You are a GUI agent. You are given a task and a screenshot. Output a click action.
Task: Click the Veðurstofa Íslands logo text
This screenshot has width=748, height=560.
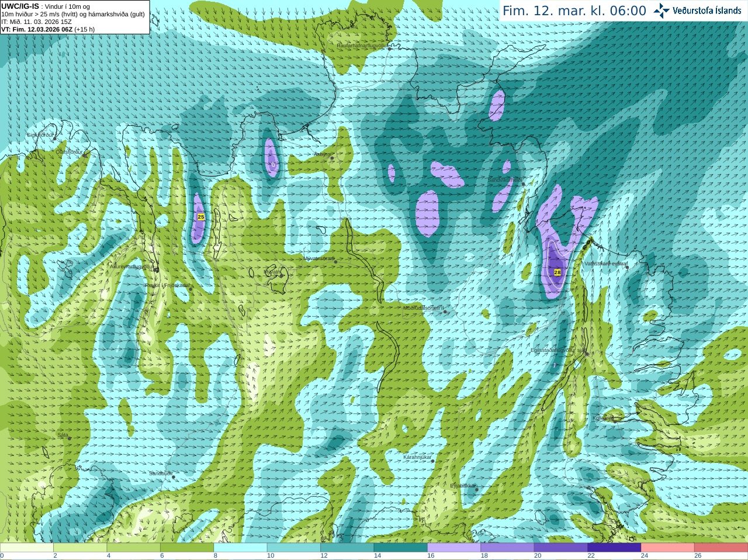pos(707,11)
